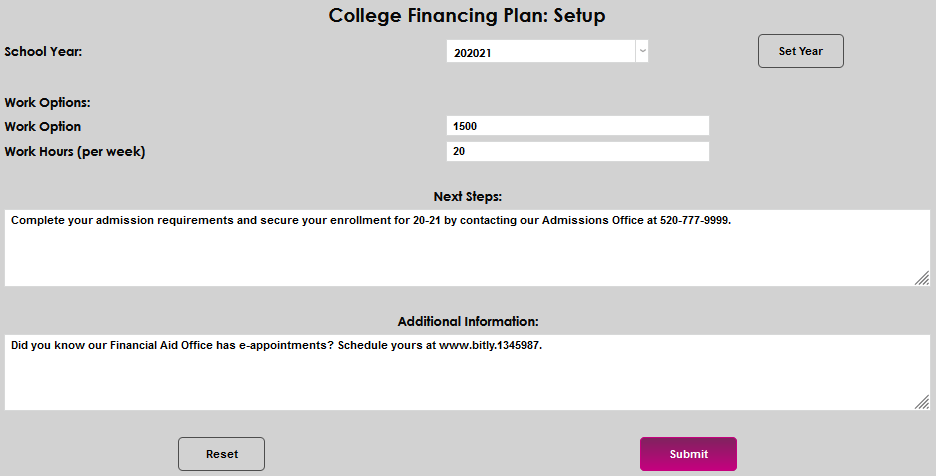936x476 pixels.
Task: Click inside the Next Steps text area
Action: (468, 255)
